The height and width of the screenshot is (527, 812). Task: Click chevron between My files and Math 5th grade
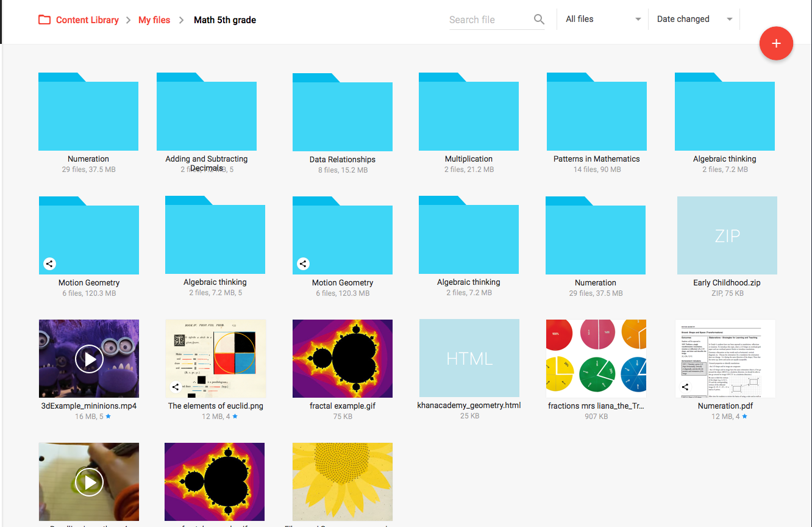click(182, 20)
